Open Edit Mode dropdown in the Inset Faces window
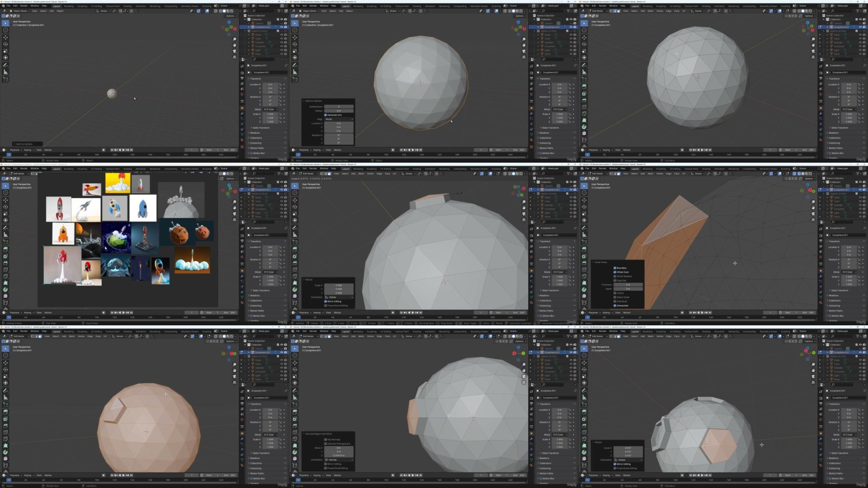The height and width of the screenshot is (488, 868). (x=597, y=174)
